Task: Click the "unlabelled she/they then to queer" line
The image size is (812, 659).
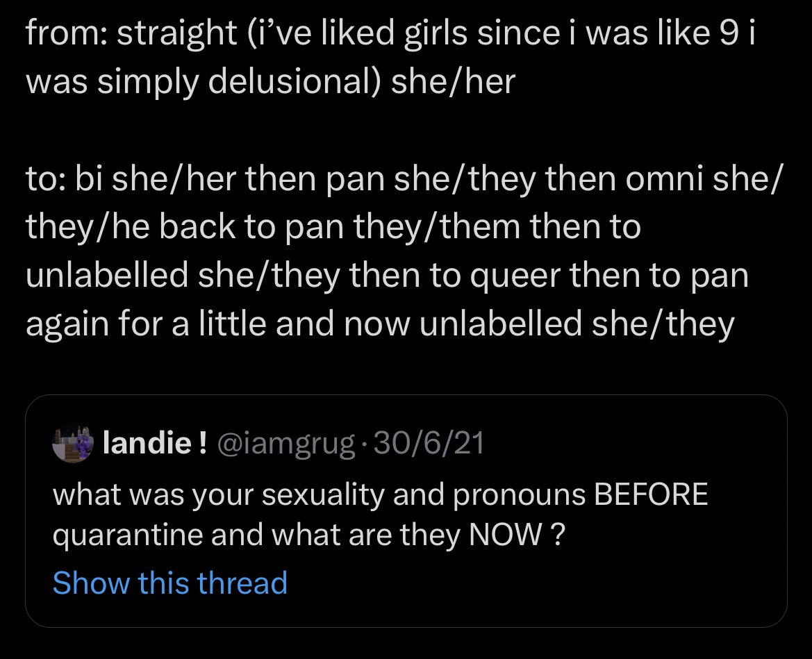Action: click(x=387, y=276)
